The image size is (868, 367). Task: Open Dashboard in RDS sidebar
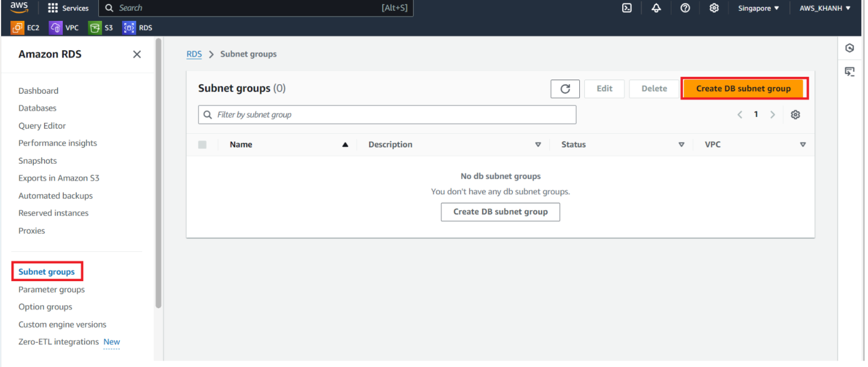click(38, 91)
